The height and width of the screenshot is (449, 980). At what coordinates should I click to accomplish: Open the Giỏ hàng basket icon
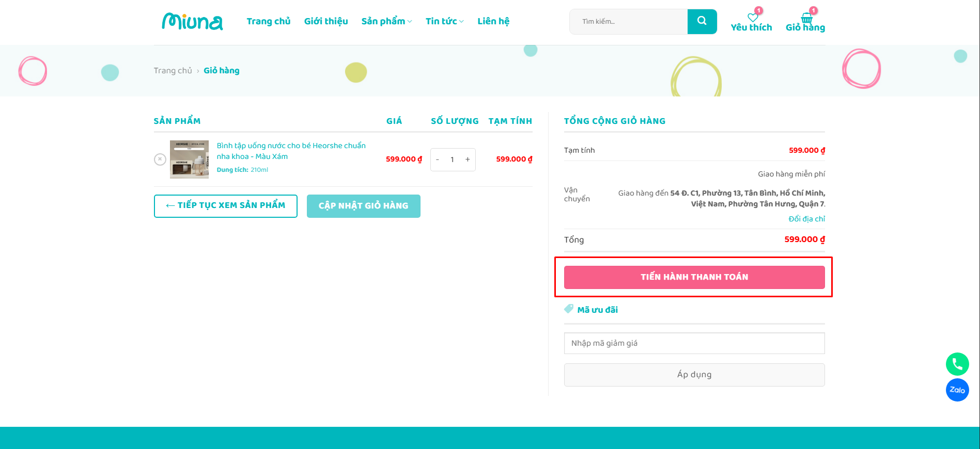[806, 18]
